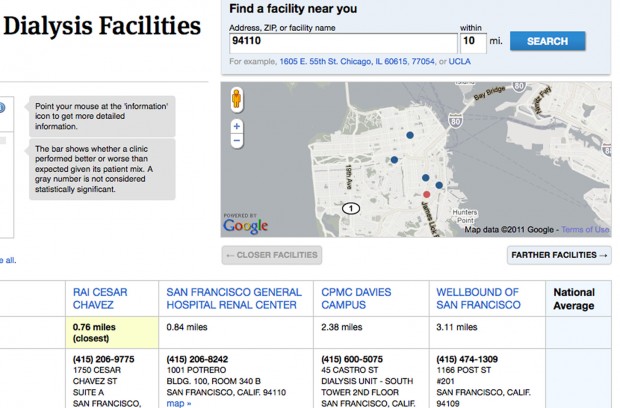620x408 pixels.
Task: Click the northernmost blue map marker
Action: coord(409,134)
